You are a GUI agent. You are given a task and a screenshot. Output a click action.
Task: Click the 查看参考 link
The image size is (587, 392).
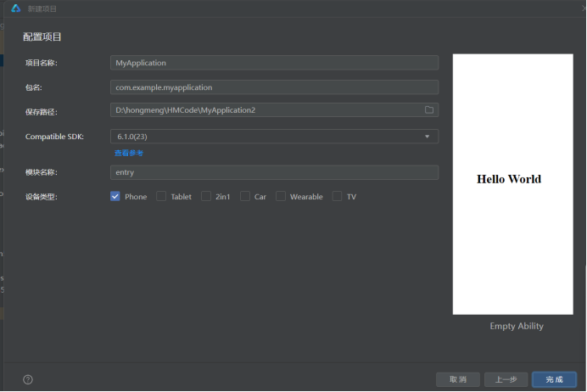pos(128,153)
